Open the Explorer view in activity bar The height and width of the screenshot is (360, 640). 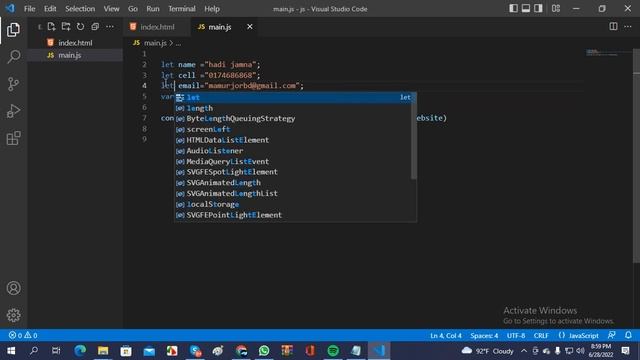pyautogui.click(x=13, y=30)
